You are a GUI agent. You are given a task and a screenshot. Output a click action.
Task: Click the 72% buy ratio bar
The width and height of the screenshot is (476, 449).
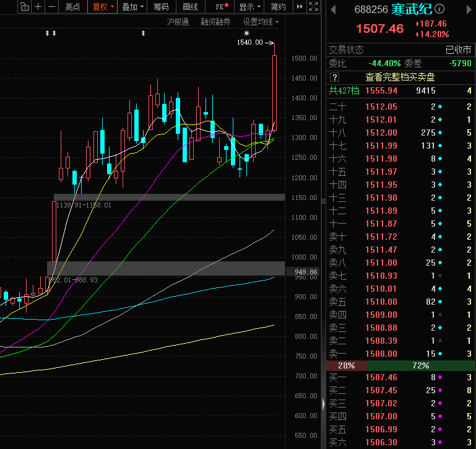(420, 365)
